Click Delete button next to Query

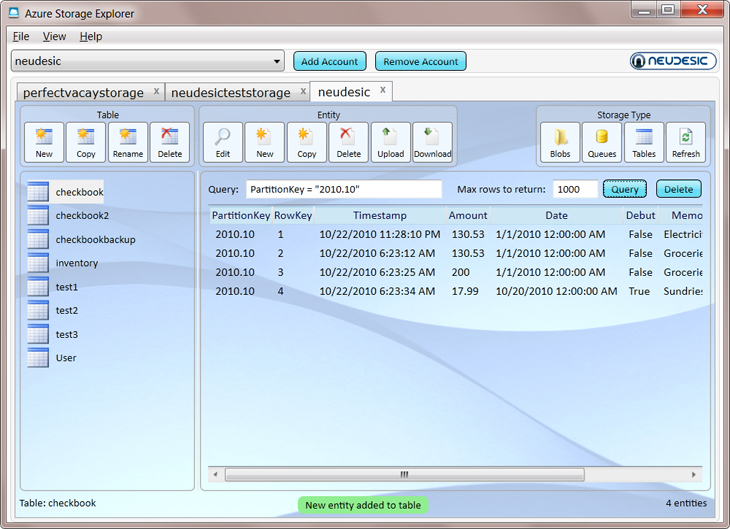[678, 189]
